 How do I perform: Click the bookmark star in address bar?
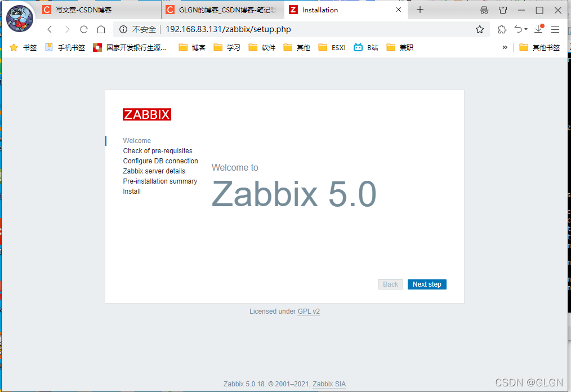point(479,29)
